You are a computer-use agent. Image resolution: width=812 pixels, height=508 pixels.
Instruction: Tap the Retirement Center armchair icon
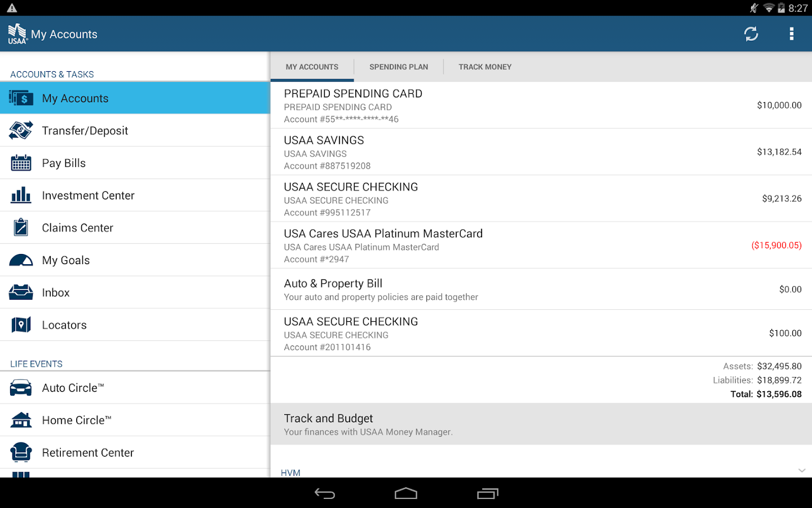21,452
